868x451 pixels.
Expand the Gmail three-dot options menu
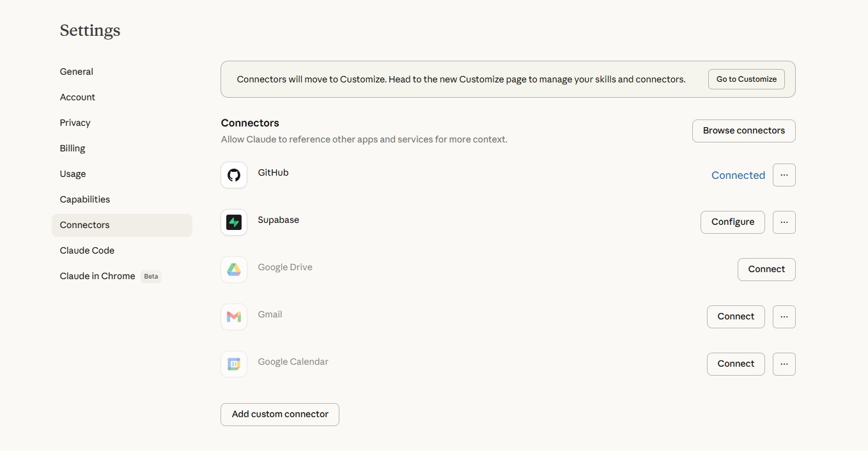click(784, 317)
